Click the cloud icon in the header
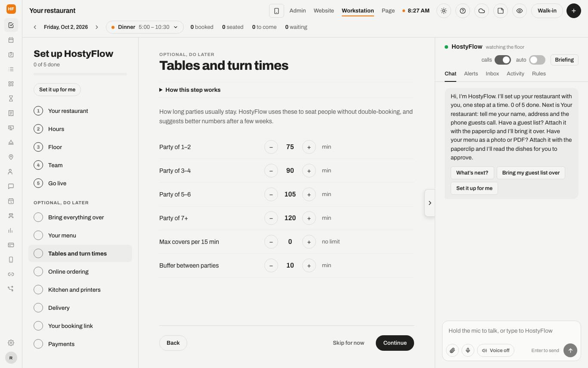The height and width of the screenshot is (368, 588). (x=482, y=11)
